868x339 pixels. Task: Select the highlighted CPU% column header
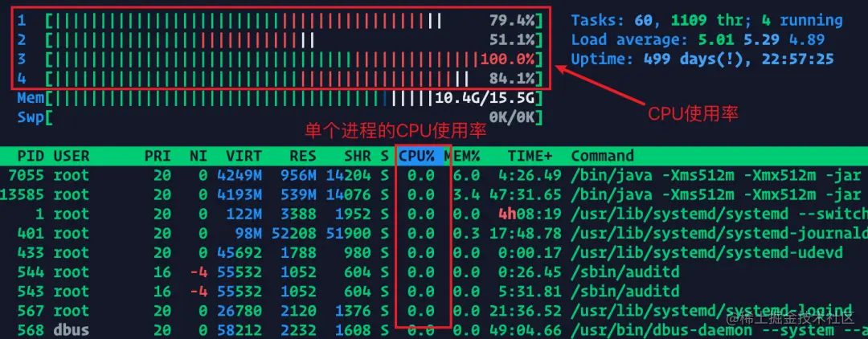coord(420,157)
